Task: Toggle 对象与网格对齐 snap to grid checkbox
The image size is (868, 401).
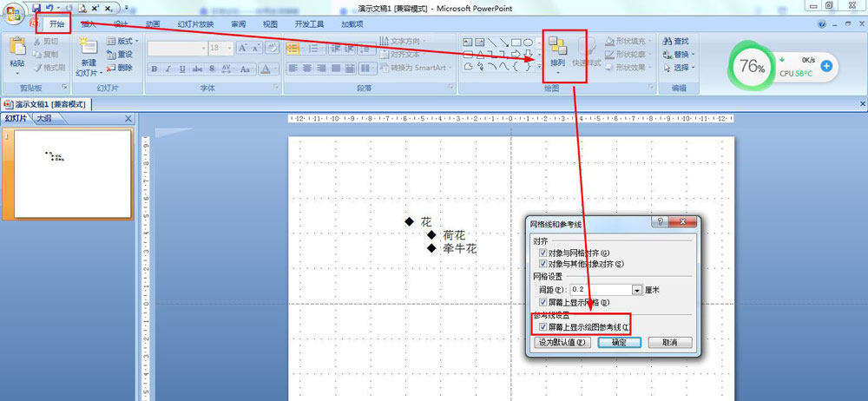Action: (x=542, y=253)
